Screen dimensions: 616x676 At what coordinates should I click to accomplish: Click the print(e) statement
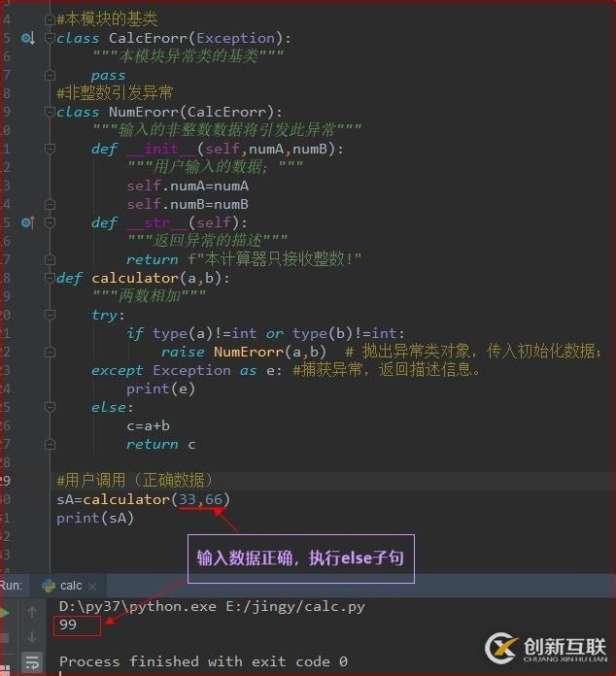[160, 389]
